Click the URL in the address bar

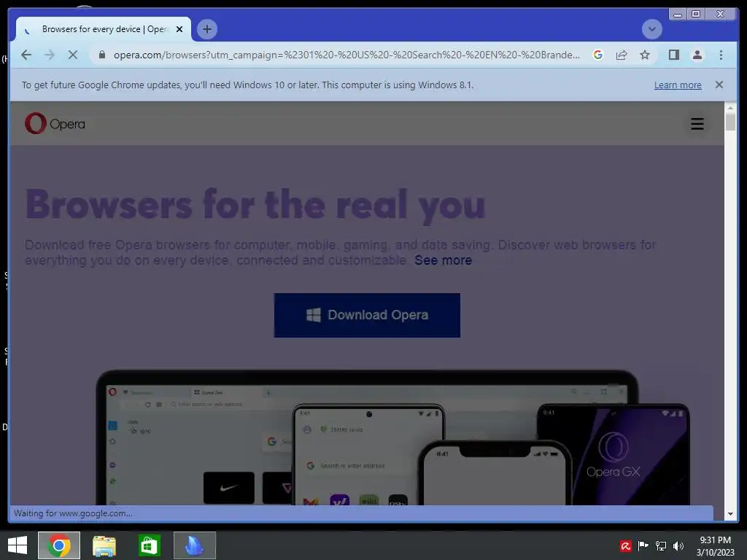click(347, 55)
